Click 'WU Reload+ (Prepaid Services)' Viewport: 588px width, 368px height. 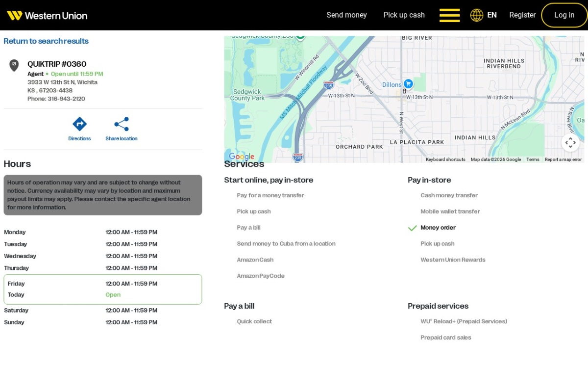(x=464, y=321)
